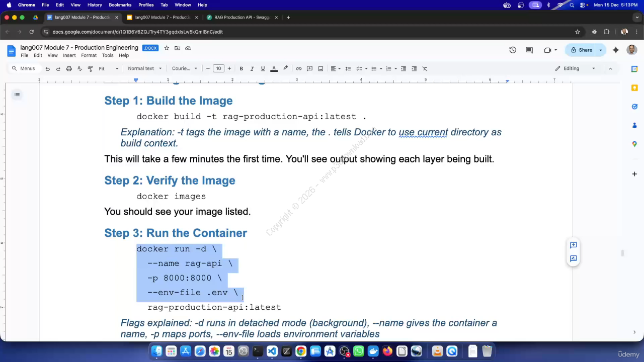
Task: Search the Menus box
Action: pos(24,68)
